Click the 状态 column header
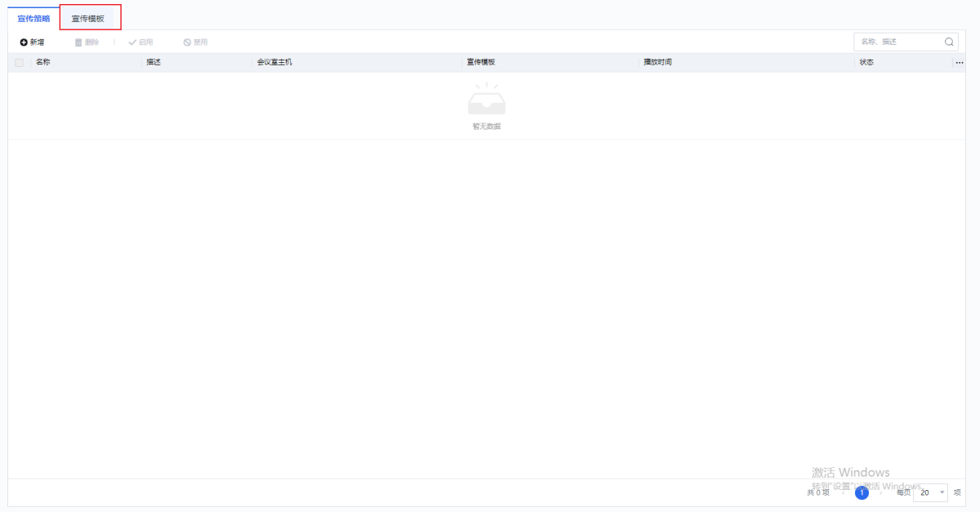The height and width of the screenshot is (512, 980). point(866,63)
